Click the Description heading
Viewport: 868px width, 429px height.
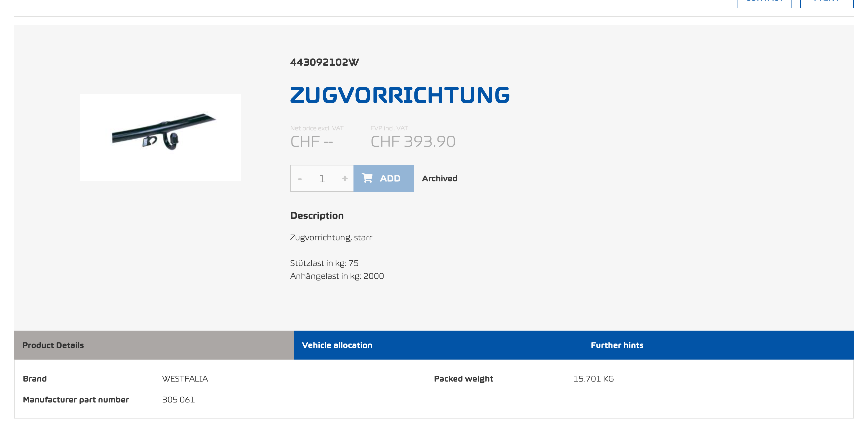(317, 216)
